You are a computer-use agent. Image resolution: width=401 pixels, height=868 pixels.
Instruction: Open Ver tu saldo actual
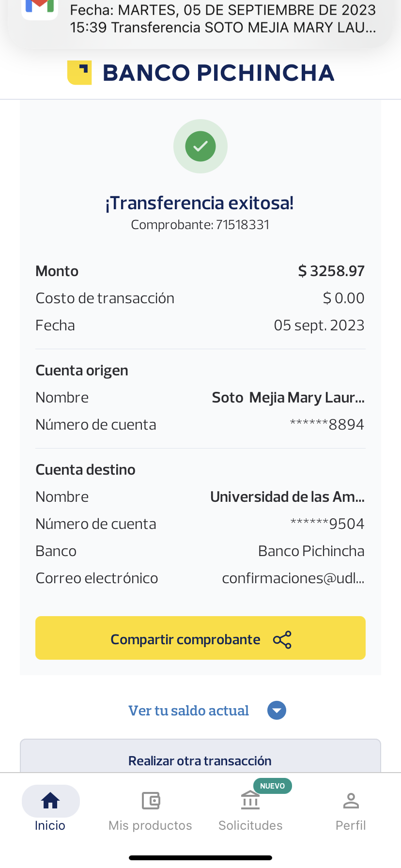click(x=188, y=711)
